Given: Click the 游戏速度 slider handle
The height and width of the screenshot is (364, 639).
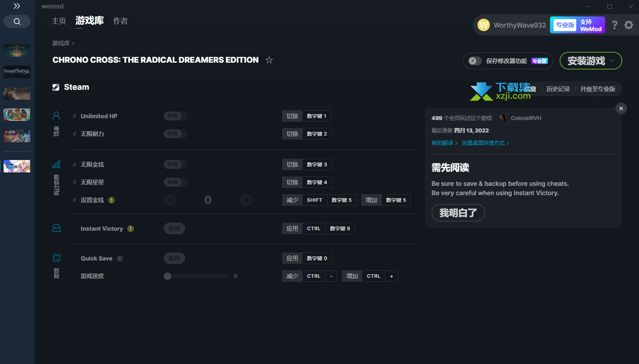Looking at the screenshot, I should coord(167,276).
